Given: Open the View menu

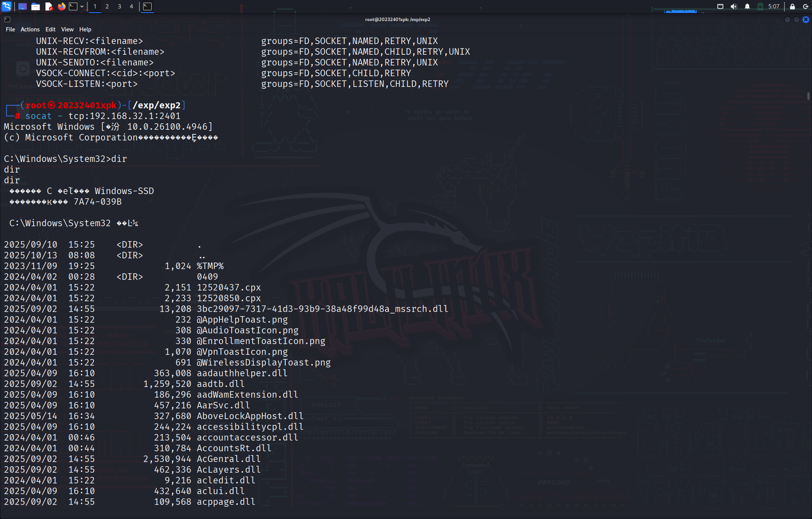Looking at the screenshot, I should pos(67,29).
